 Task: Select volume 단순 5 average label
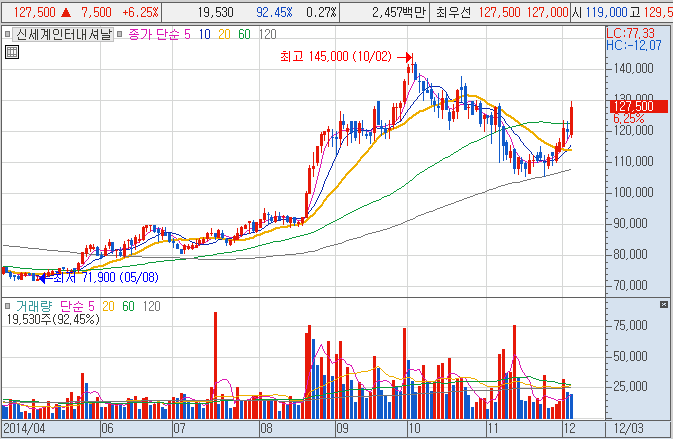[x=77, y=306]
